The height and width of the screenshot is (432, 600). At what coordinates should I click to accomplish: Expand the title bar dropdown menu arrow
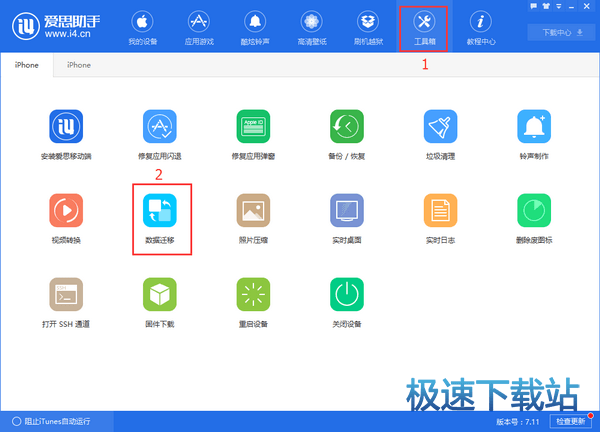coord(559,7)
